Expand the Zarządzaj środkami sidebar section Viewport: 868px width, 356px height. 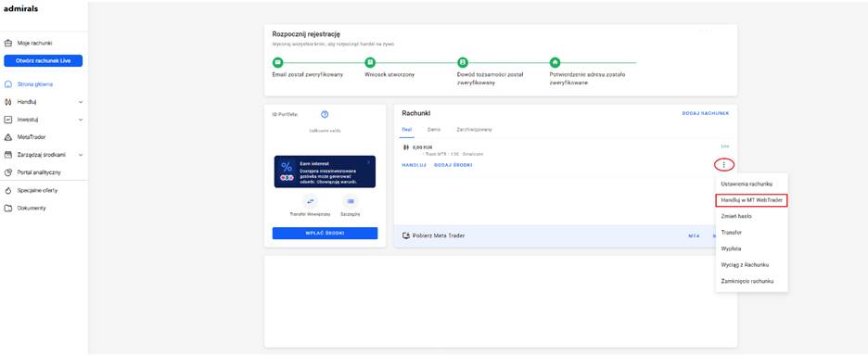click(81, 155)
